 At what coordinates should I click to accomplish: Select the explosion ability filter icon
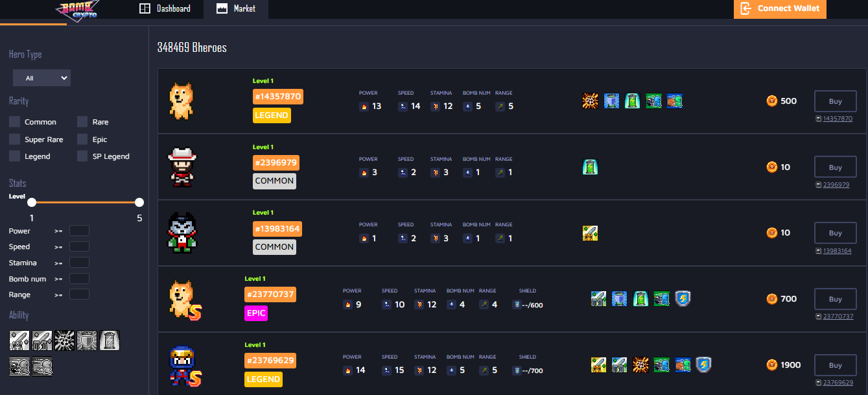(64, 341)
